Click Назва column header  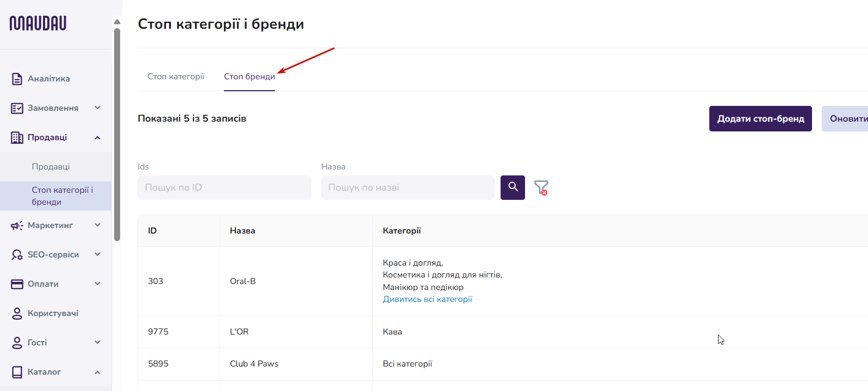click(242, 231)
